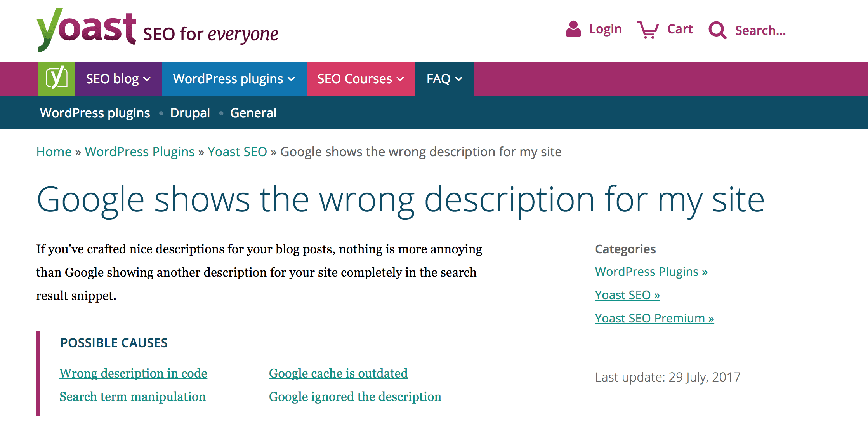Screen dimensions: 868x446
Task: Open the FAQ menu
Action: pyautogui.click(x=444, y=79)
